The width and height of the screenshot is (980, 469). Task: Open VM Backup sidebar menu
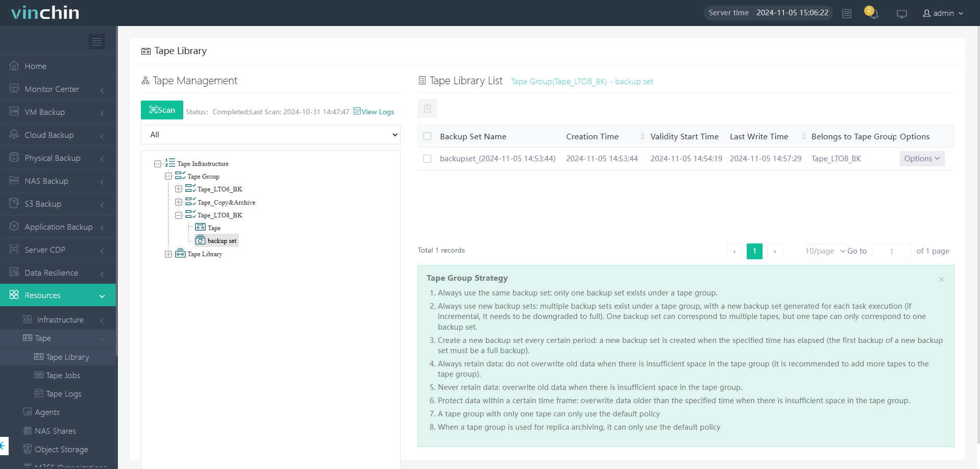click(x=45, y=112)
